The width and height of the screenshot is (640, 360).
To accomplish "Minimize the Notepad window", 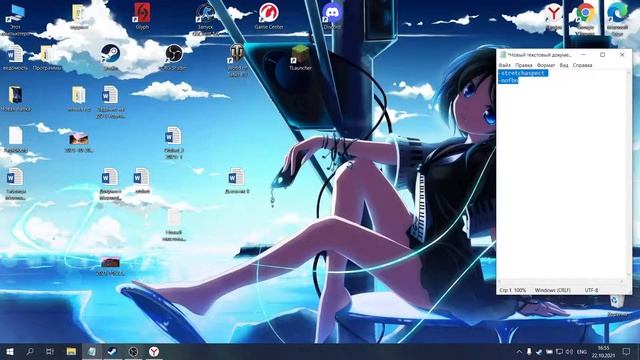I will point(583,54).
